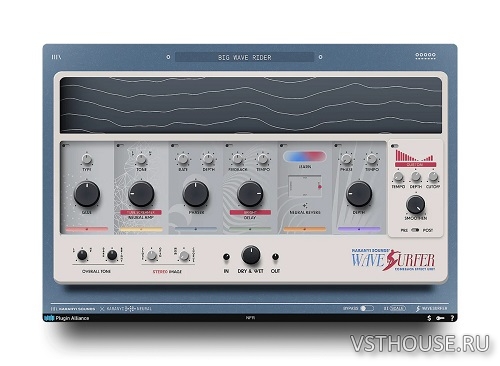This screenshot has height=366, width=500.
Task: Click the first dark Overall Tone knob
Action: click(x=82, y=255)
